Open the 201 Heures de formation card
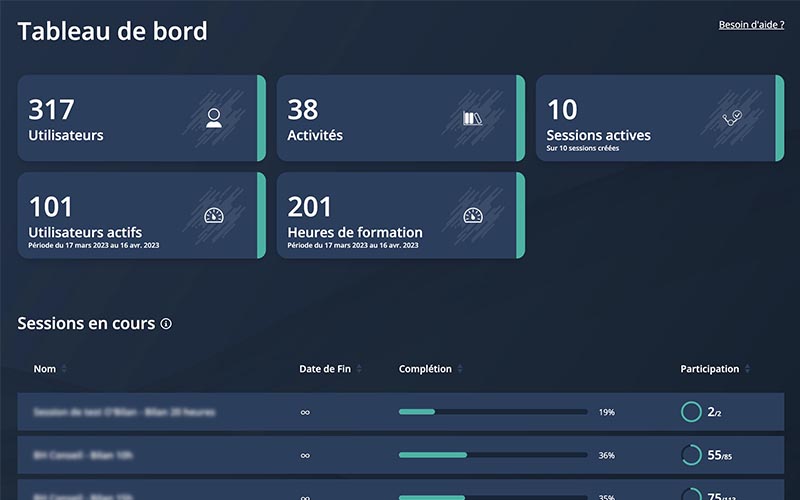 [x=401, y=215]
